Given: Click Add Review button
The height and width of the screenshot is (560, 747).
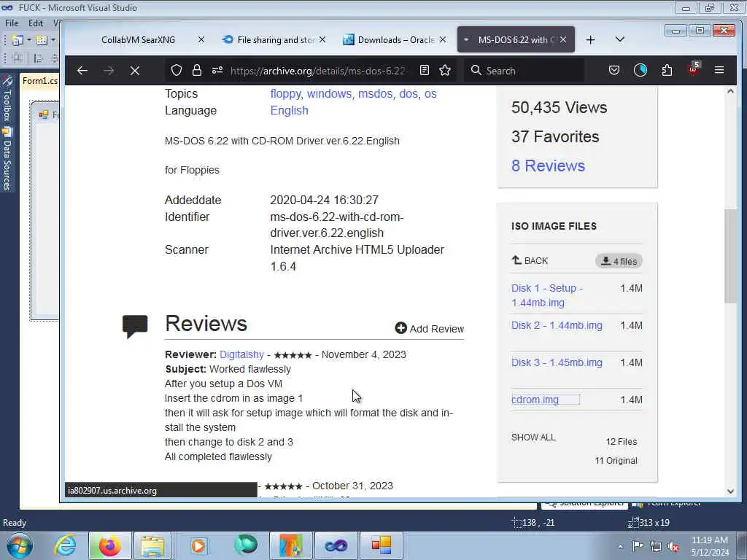Looking at the screenshot, I should [x=429, y=329].
